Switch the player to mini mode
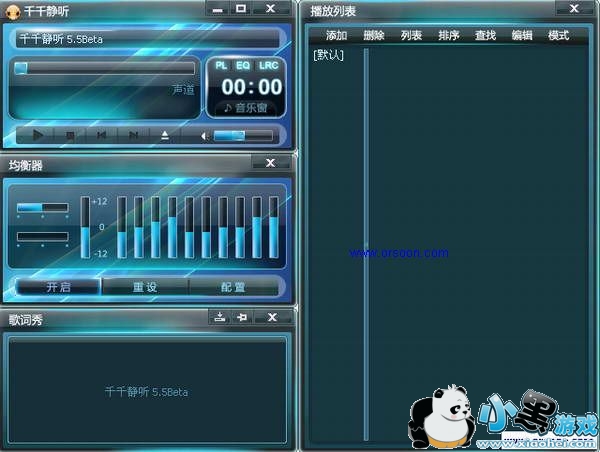This screenshot has height=452, width=600. pos(241,8)
